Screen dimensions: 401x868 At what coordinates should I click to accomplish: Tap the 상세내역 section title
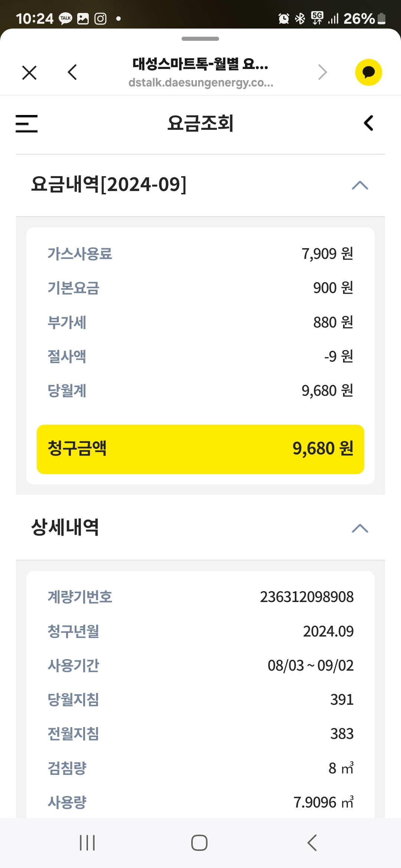click(x=65, y=527)
